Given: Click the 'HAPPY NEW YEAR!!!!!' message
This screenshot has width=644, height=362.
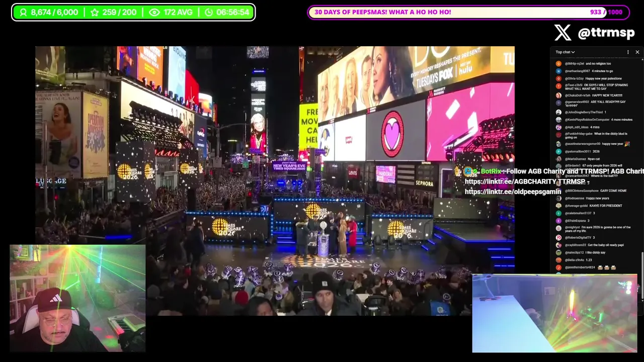Looking at the screenshot, I should tap(607, 96).
